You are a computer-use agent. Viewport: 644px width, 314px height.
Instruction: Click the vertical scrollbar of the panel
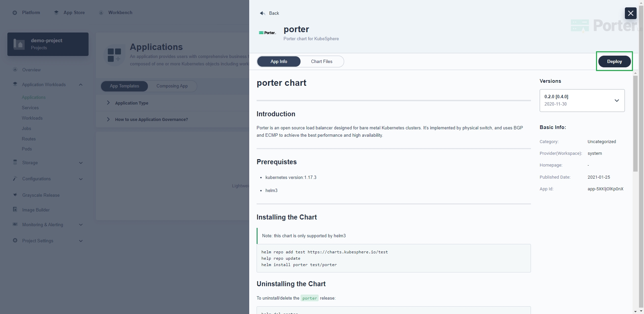coord(635,123)
